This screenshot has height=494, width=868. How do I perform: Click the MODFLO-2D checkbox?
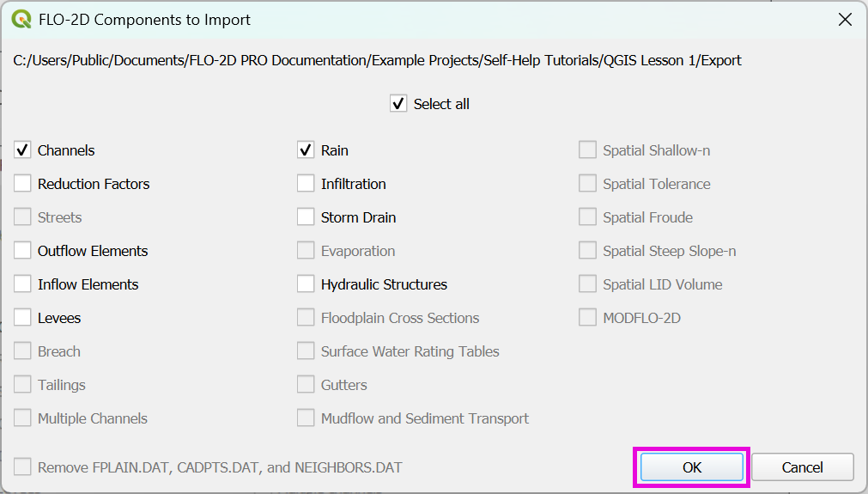(587, 318)
